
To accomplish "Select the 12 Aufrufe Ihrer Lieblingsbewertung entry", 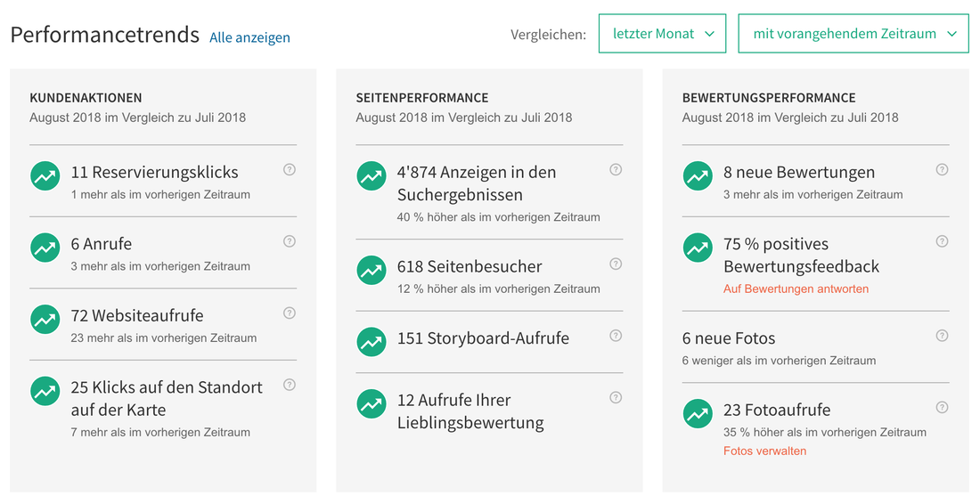I will 489,411.
